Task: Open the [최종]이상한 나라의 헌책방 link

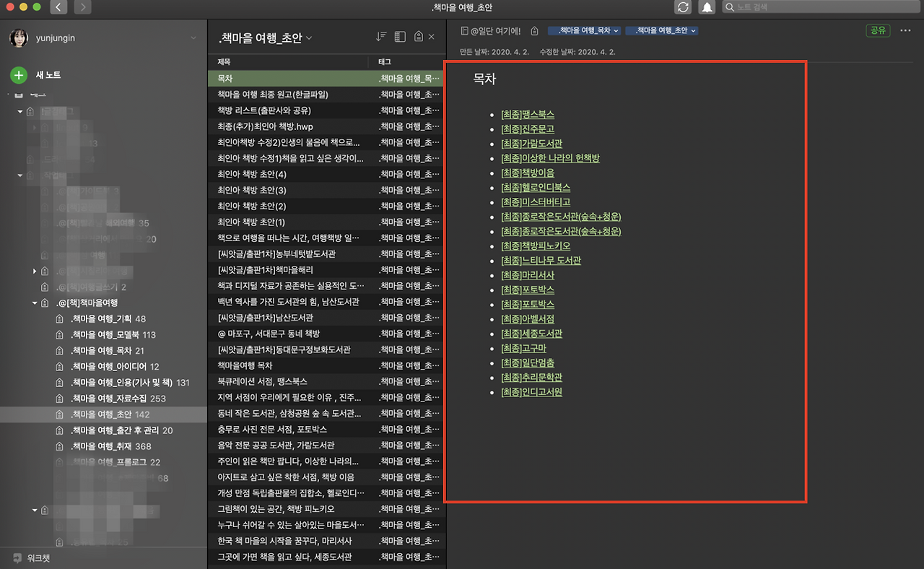Action: click(550, 158)
